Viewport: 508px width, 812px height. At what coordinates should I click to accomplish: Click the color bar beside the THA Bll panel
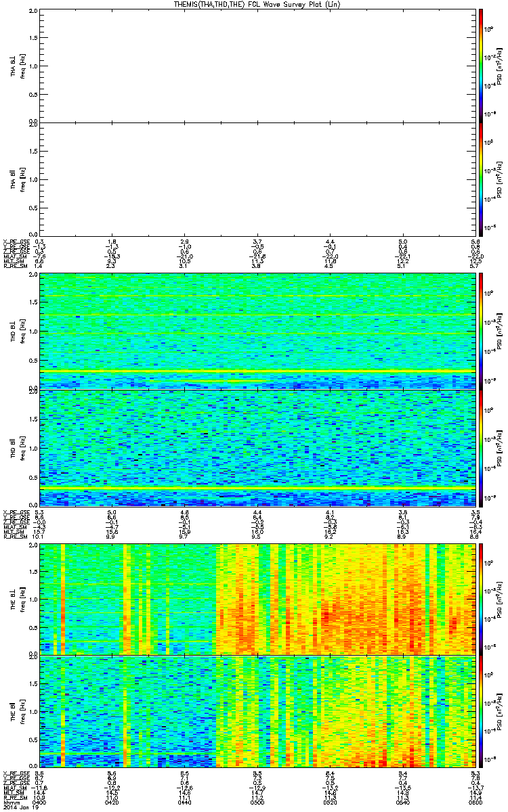(x=481, y=179)
